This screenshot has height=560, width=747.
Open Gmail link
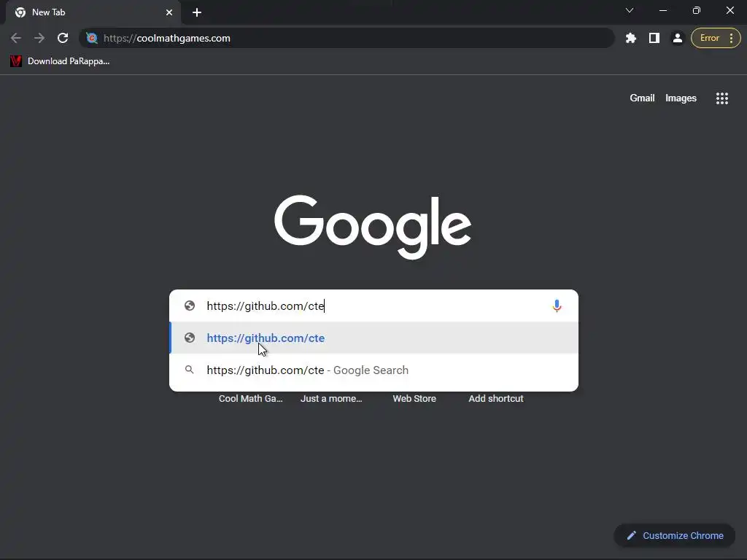[642, 98]
